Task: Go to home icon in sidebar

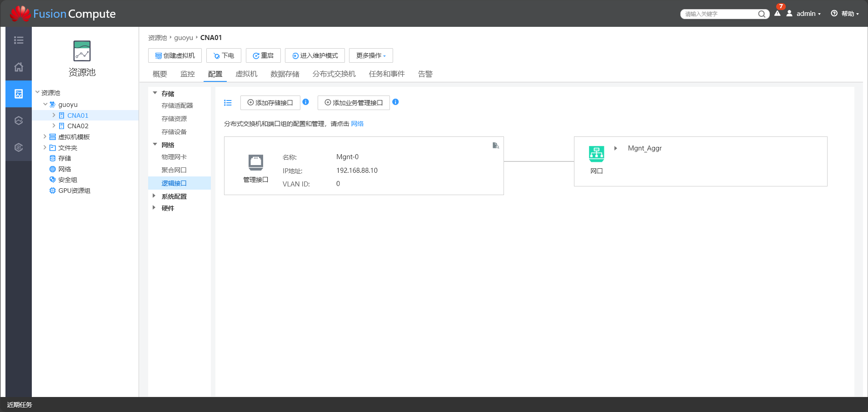Action: 19,67
